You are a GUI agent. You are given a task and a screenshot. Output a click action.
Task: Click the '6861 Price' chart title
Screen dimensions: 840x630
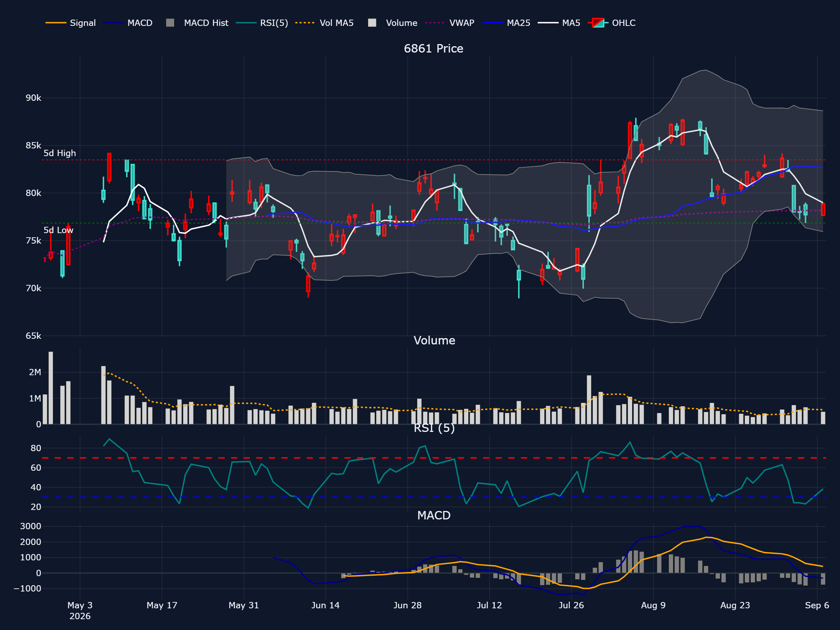pyautogui.click(x=433, y=49)
